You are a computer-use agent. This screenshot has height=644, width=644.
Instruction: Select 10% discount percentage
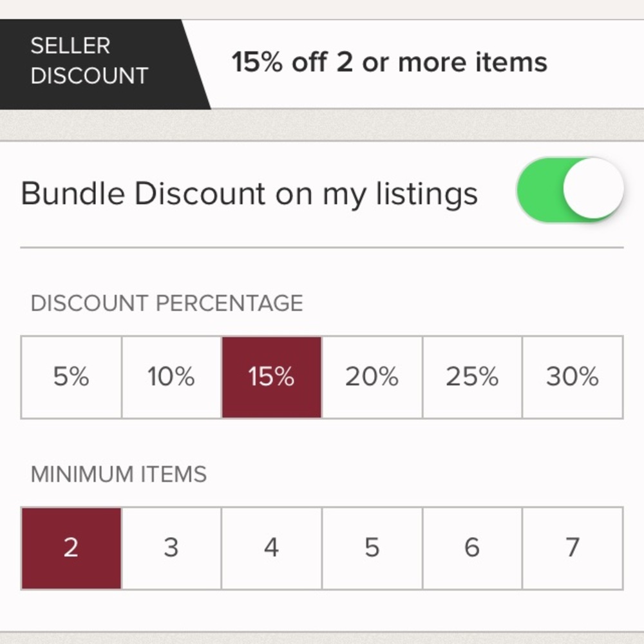coord(171,377)
